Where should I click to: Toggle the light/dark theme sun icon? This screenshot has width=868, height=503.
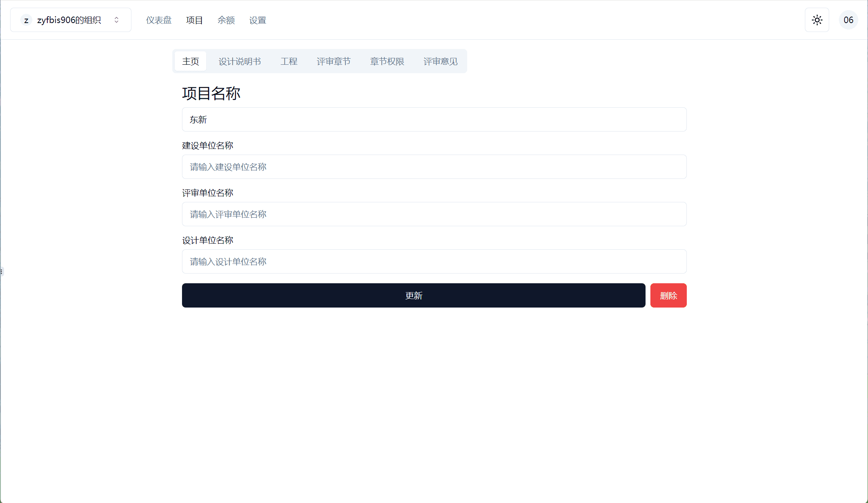click(x=817, y=20)
